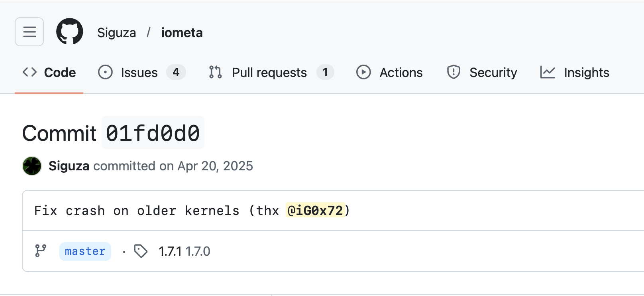Viewport: 644px width, 296px height.
Task: Click Siguza's profile avatar
Action: pos(32,166)
